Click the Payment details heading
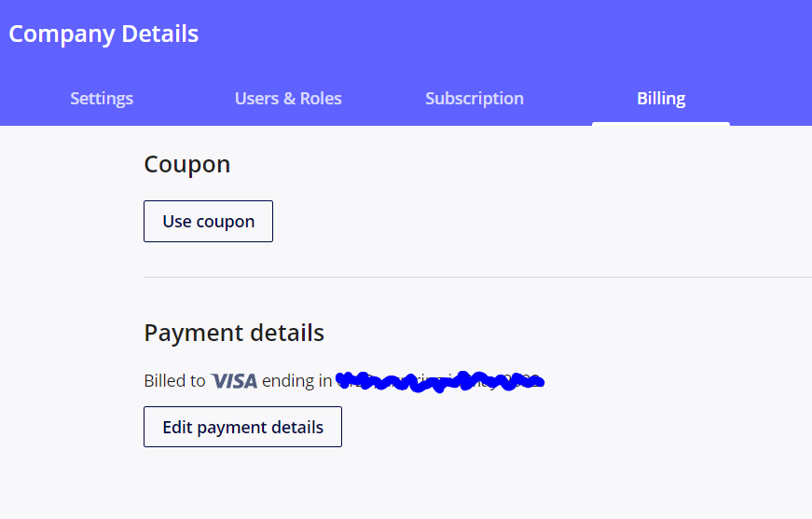Image resolution: width=812 pixels, height=519 pixels. 234,333
